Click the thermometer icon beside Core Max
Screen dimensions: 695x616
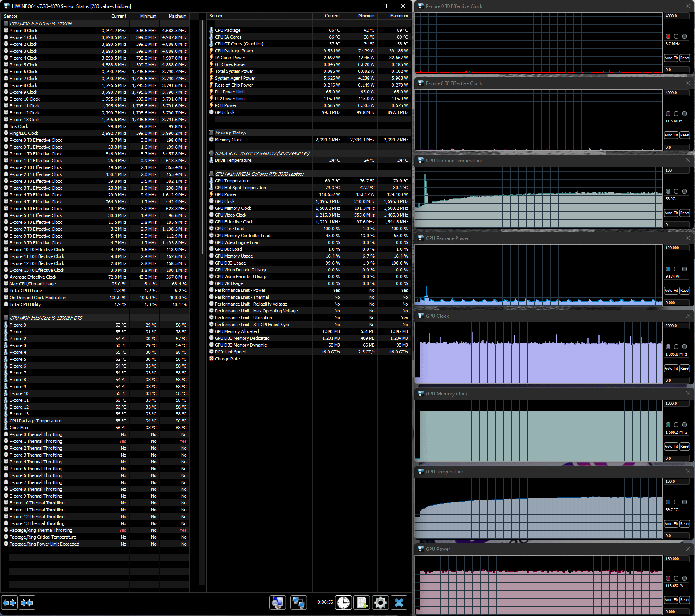point(6,428)
